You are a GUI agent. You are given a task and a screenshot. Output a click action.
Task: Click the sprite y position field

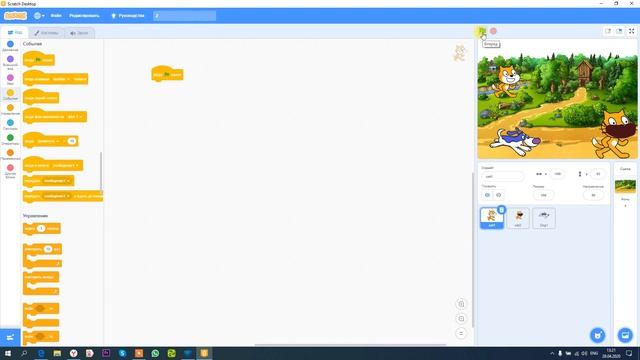[598, 174]
